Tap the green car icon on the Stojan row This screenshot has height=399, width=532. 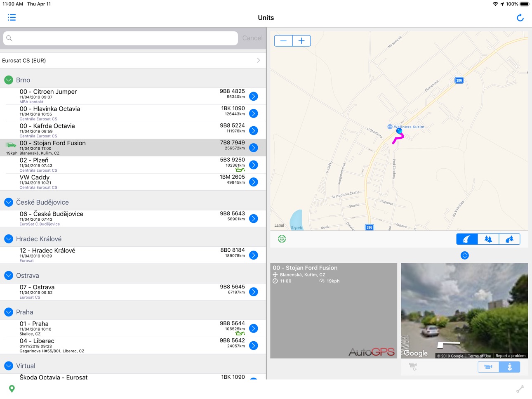point(11,145)
